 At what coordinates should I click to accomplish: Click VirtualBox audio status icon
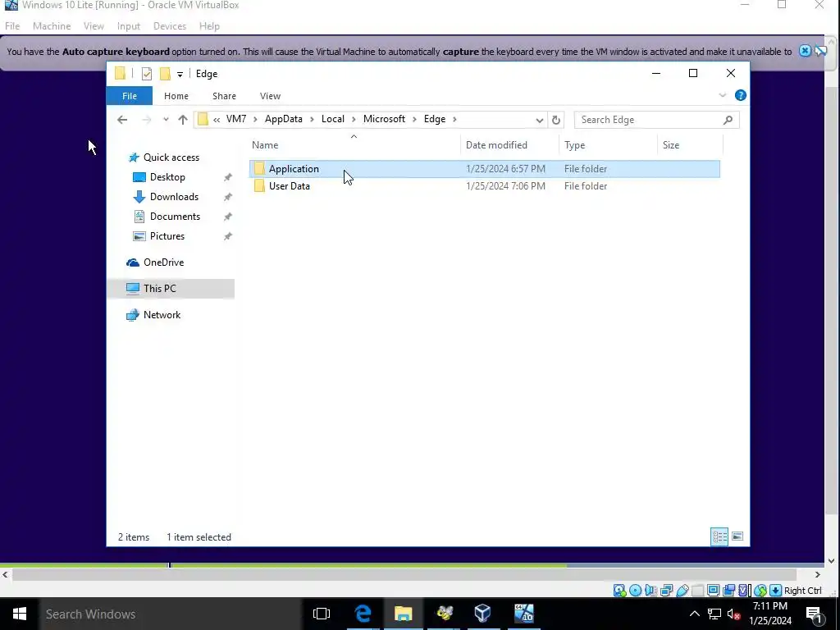click(651, 591)
